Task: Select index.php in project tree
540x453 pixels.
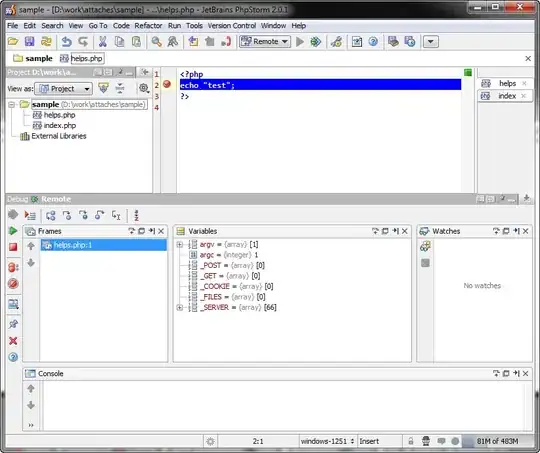Action: (x=60, y=125)
